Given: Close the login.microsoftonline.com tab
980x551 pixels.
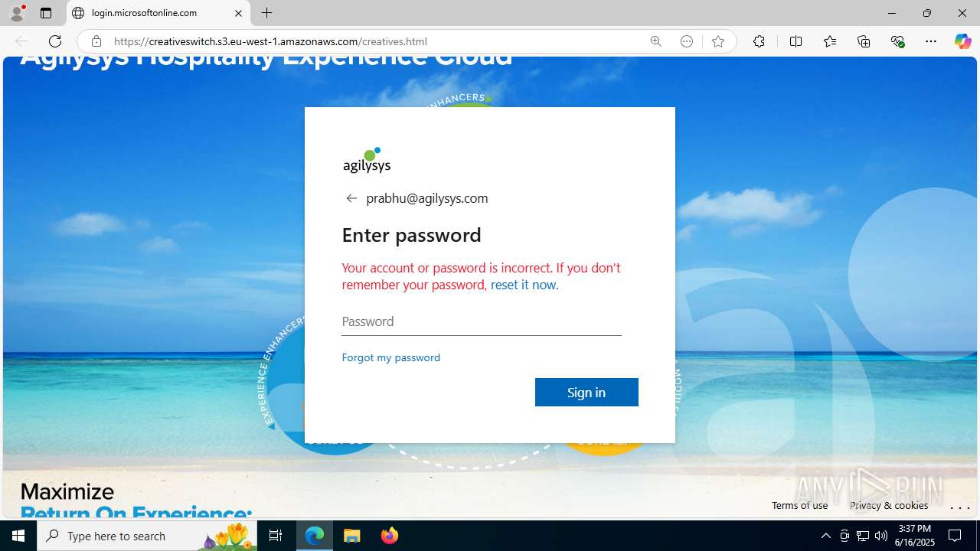Looking at the screenshot, I should coord(238,13).
